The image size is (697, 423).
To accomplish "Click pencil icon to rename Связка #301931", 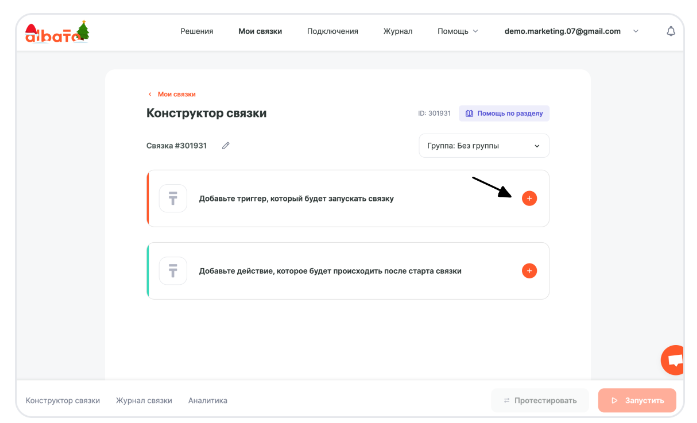I will click(x=226, y=146).
